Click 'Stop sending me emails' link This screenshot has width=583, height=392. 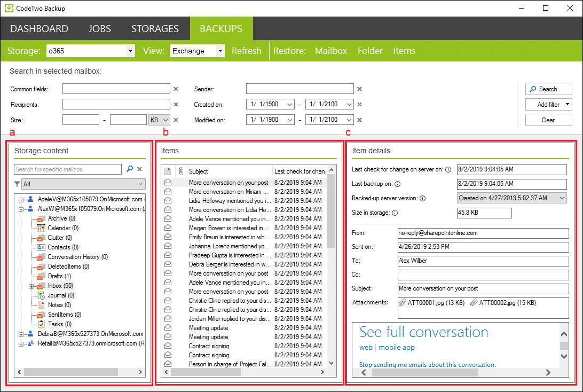click(x=428, y=364)
